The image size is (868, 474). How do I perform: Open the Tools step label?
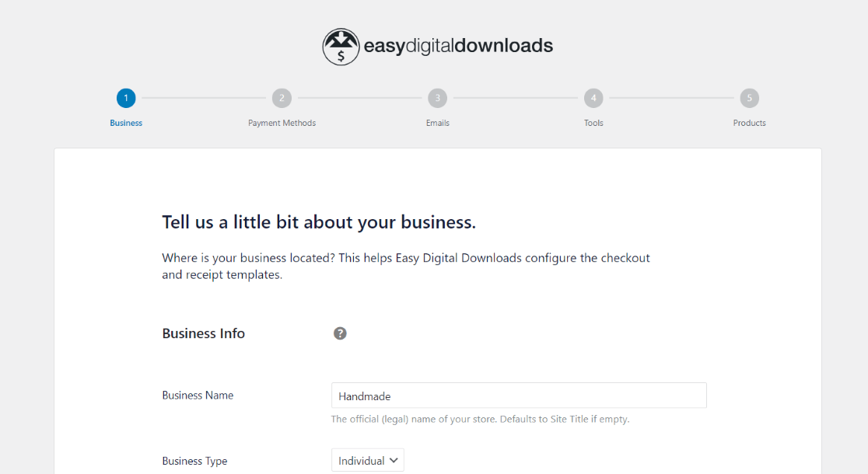point(593,123)
